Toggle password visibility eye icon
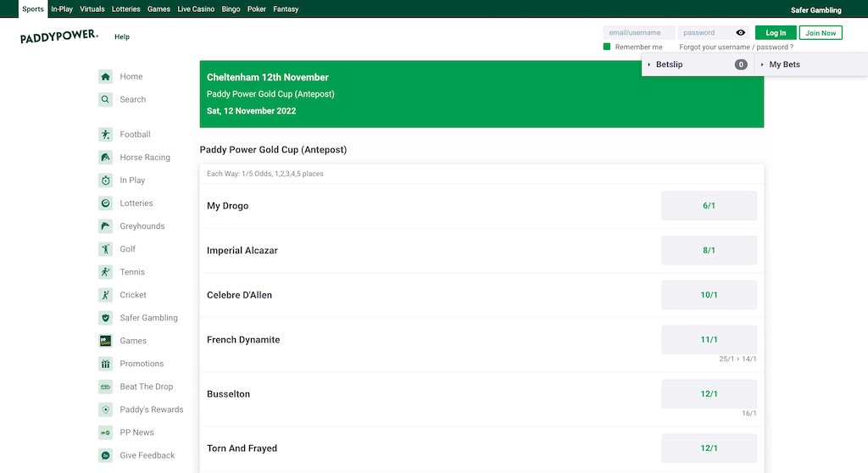The image size is (868, 473). [740, 33]
